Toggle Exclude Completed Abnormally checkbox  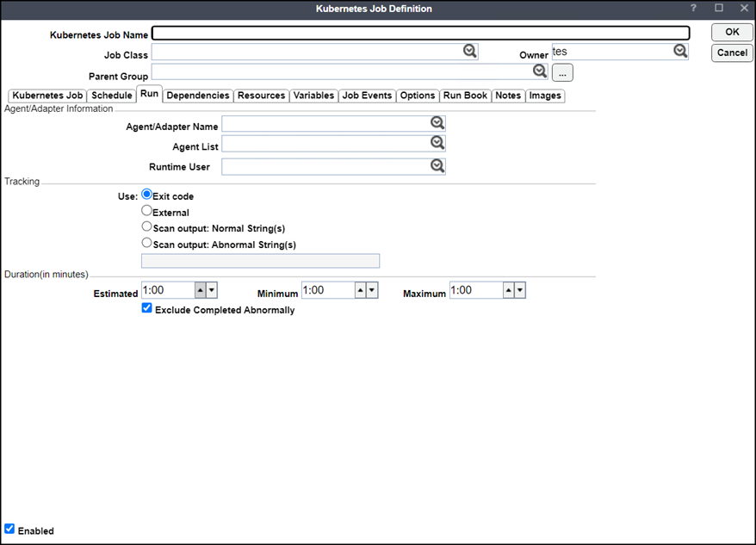147,308
